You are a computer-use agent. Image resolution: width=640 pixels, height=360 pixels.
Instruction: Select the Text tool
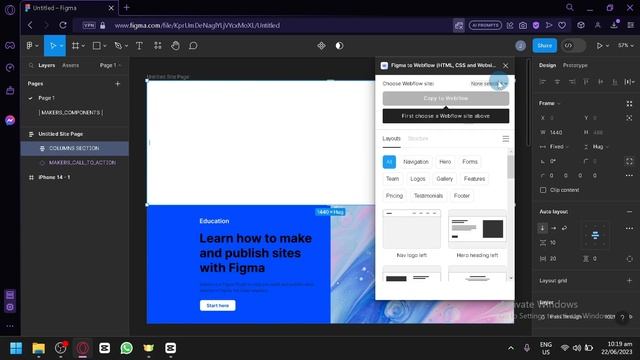[139, 46]
